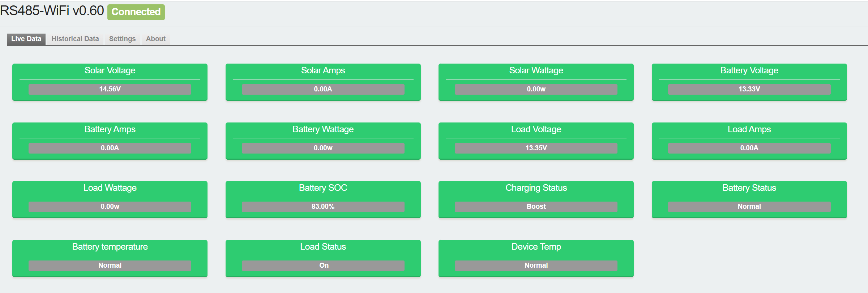
Task: Select the Solar Amps card title
Action: pyautogui.click(x=323, y=70)
